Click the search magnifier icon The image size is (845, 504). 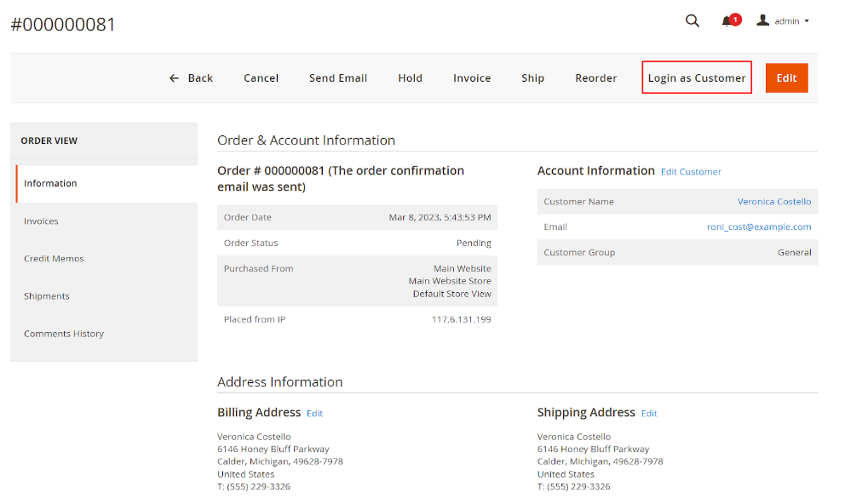[692, 20]
